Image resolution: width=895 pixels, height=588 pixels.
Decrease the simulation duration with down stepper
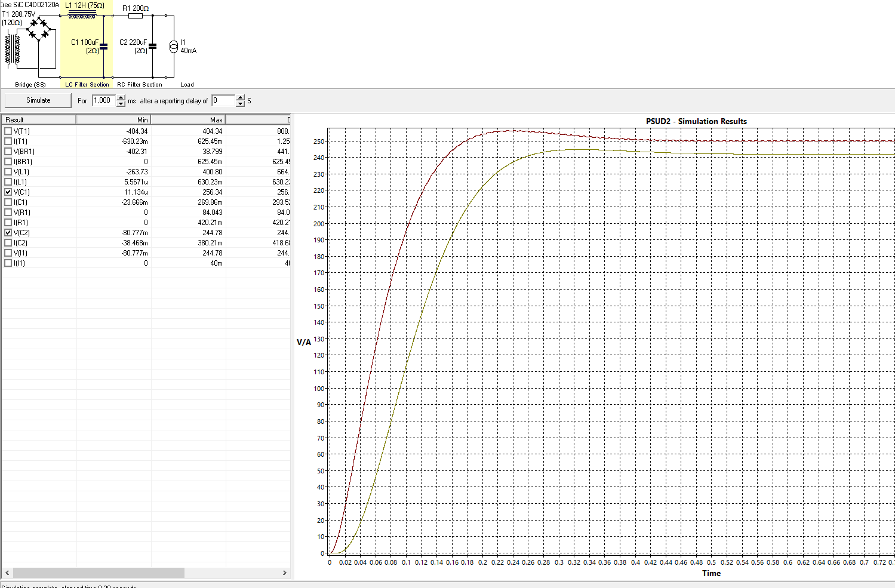[x=121, y=104]
